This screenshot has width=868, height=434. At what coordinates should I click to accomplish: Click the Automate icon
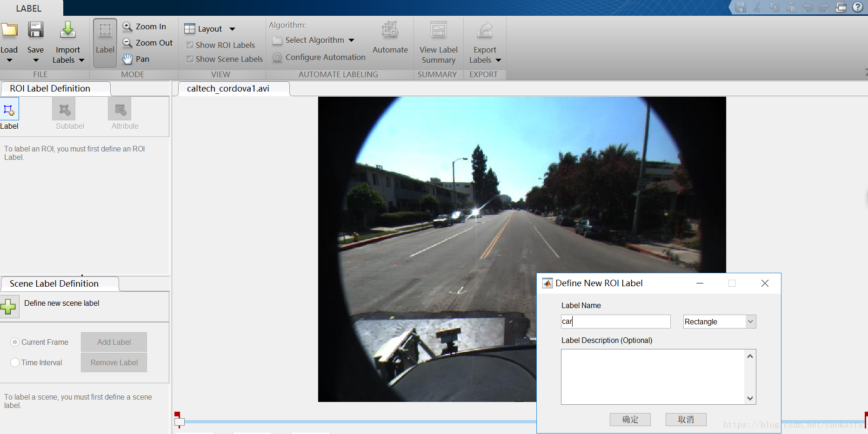pos(390,30)
